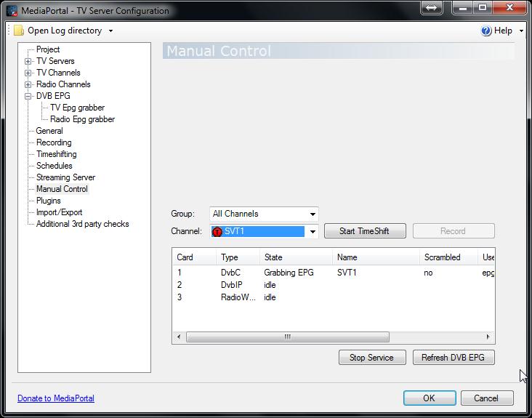Select General in the tree
Image resolution: width=532 pixels, height=418 pixels.
click(x=49, y=131)
